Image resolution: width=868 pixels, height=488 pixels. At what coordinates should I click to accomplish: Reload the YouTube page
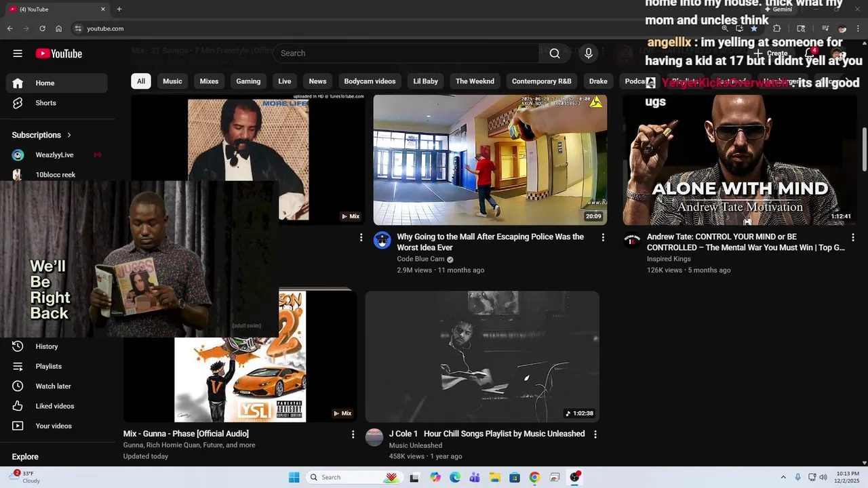[42, 28]
